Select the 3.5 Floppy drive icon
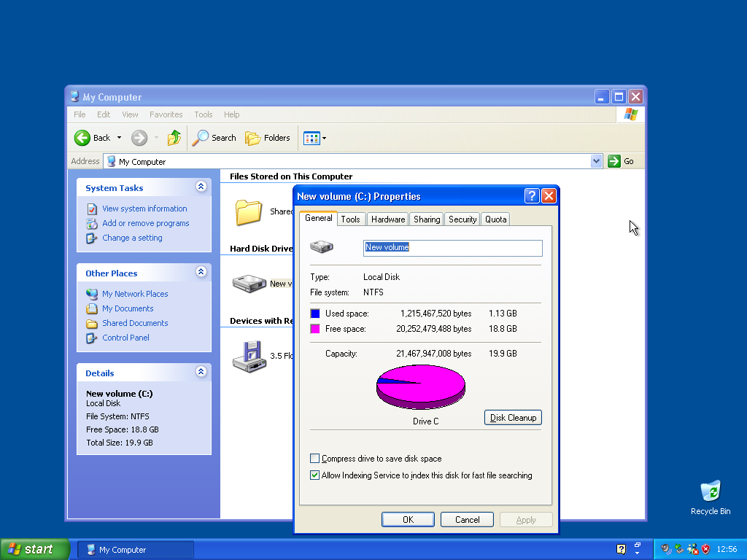The image size is (747, 560). (249, 356)
